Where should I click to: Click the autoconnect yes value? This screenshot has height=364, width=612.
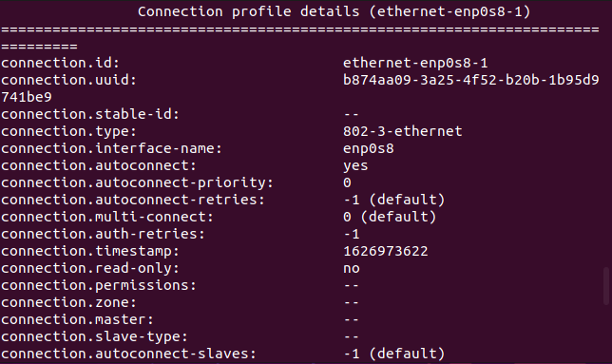point(355,165)
